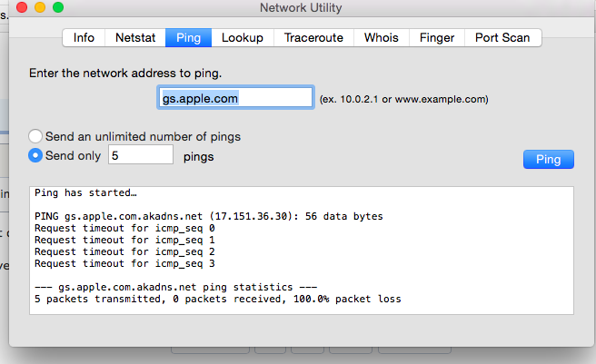Open the Finger tab
The width and height of the screenshot is (596, 364).
point(437,37)
